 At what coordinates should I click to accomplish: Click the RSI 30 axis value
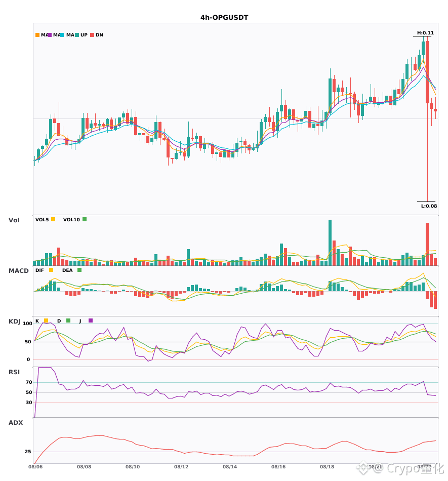coord(29,403)
